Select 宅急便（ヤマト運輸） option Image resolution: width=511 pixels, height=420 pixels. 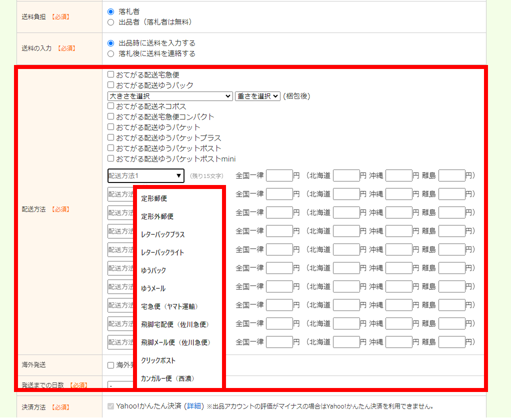(169, 306)
